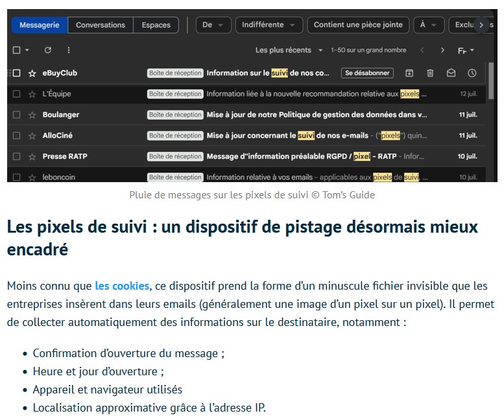Open Boulanger email Mise à jour Politique
The height and width of the screenshot is (420, 504).
pos(317,115)
